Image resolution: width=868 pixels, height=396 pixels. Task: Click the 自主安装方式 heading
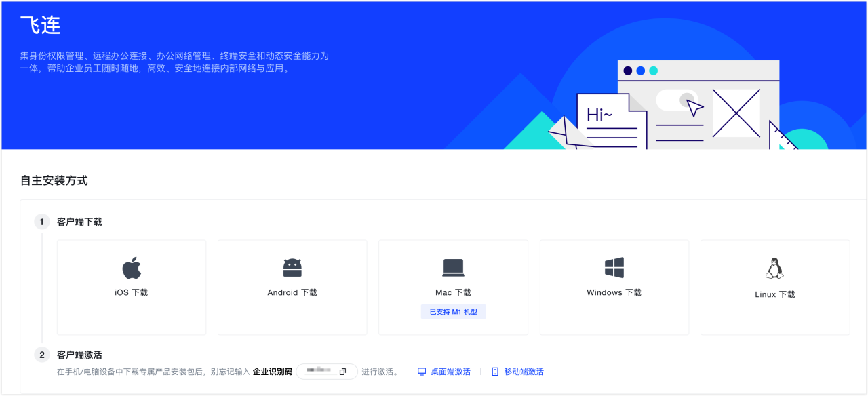tap(54, 180)
